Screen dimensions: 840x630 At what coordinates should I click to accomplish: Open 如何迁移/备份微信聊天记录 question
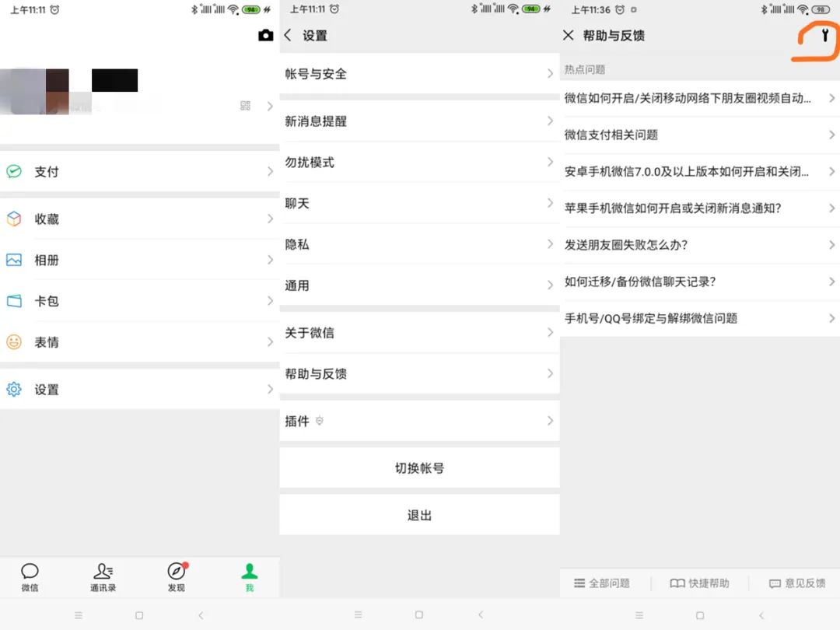[700, 282]
